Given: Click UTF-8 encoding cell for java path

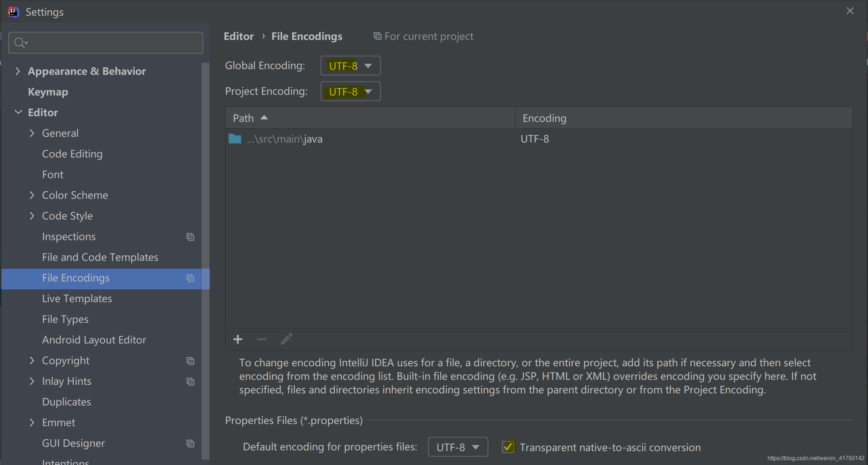Looking at the screenshot, I should tap(535, 139).
